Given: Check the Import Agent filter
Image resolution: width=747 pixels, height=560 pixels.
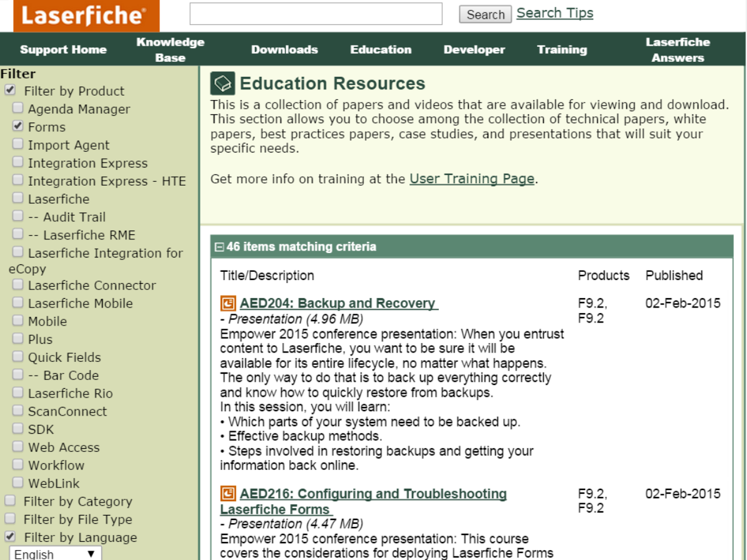Looking at the screenshot, I should [x=18, y=144].
